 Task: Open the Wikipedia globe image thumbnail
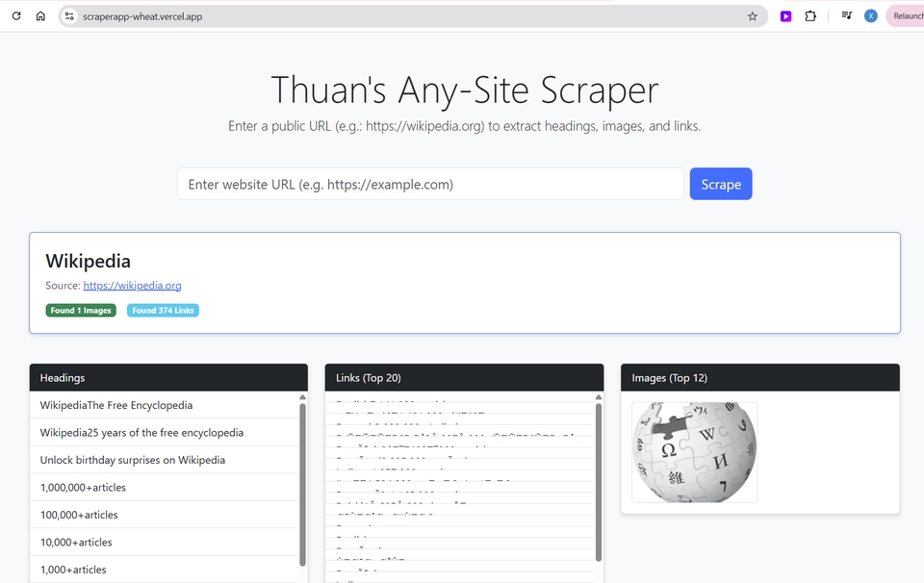(x=694, y=452)
